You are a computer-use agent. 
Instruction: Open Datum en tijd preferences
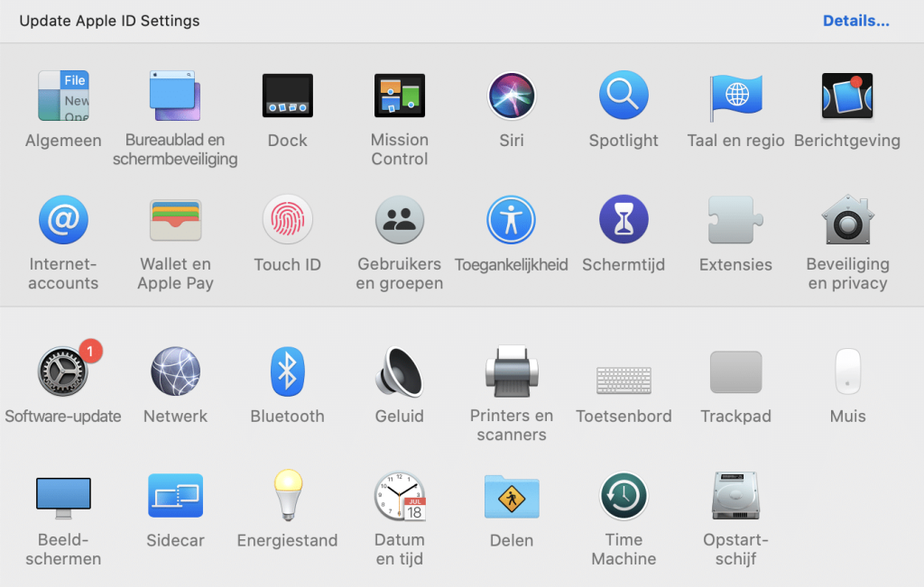[x=400, y=496]
